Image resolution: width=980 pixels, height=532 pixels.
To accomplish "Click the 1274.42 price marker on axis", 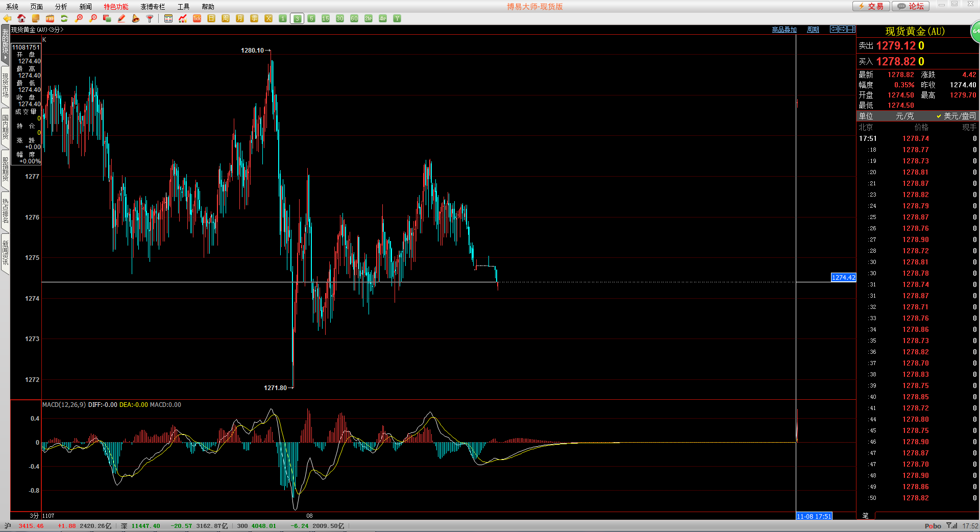I will click(843, 278).
